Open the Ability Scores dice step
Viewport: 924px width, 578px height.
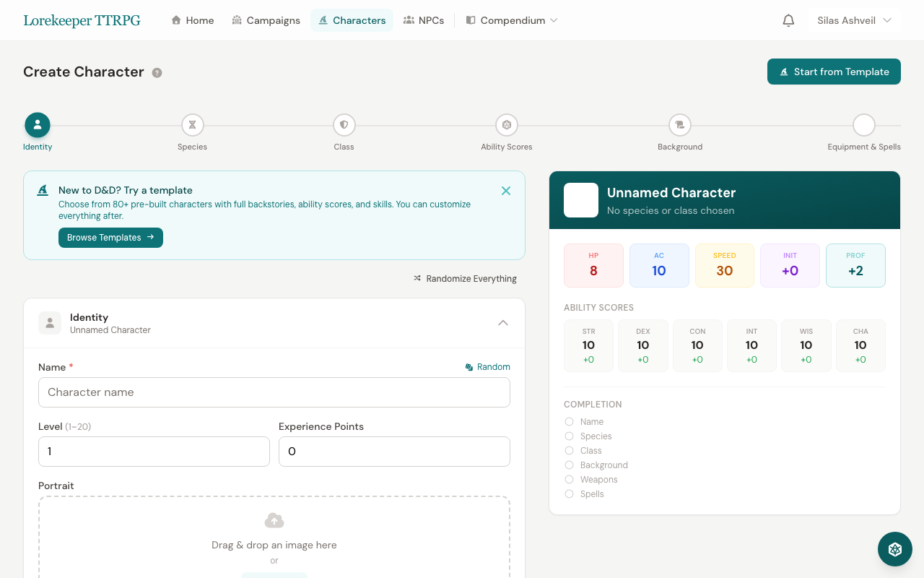coord(506,125)
